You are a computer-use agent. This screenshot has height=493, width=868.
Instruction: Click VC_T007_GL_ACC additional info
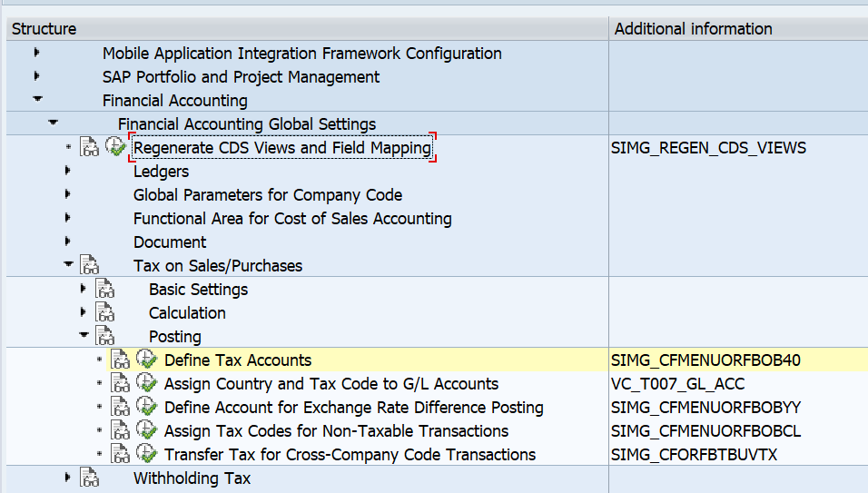tap(677, 384)
